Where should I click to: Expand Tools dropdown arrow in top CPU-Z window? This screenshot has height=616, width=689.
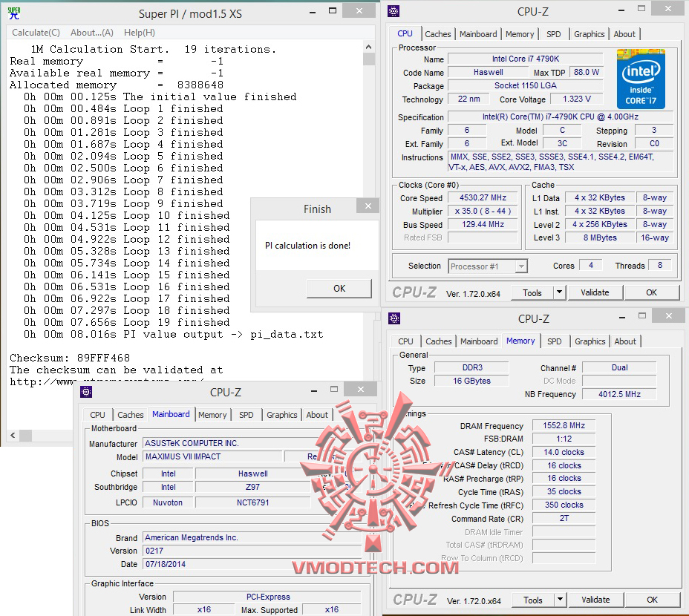tap(559, 292)
